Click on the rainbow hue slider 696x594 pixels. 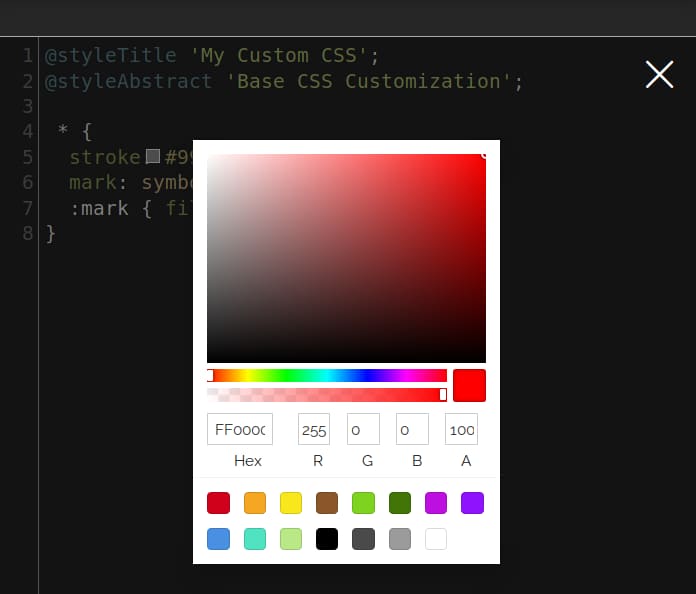pos(327,375)
